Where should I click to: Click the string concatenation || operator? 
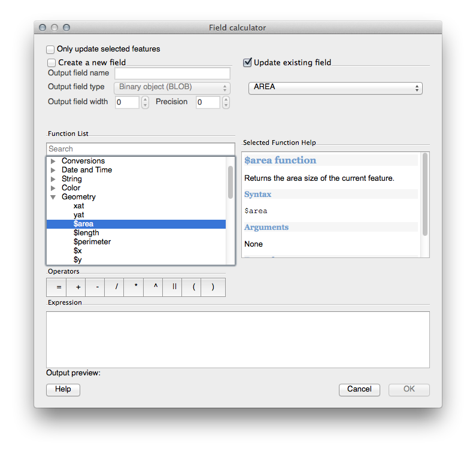click(x=174, y=287)
